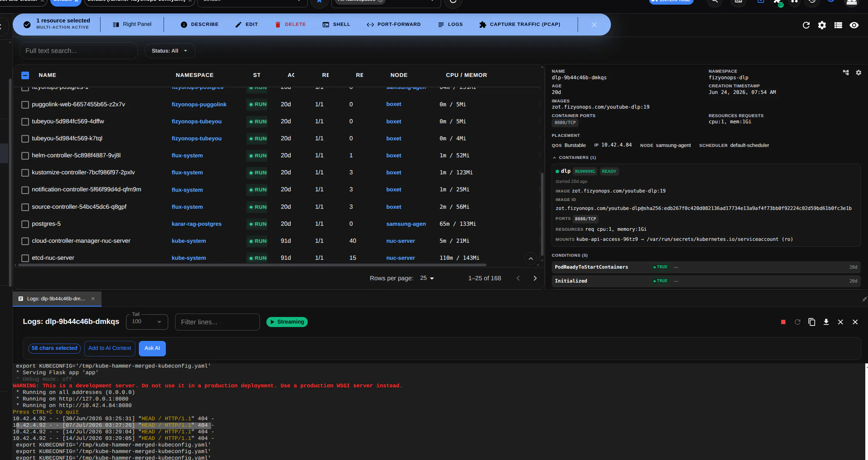Open karar-rag-postgres namespace link
This screenshot has width=868, height=460.
coord(196,224)
